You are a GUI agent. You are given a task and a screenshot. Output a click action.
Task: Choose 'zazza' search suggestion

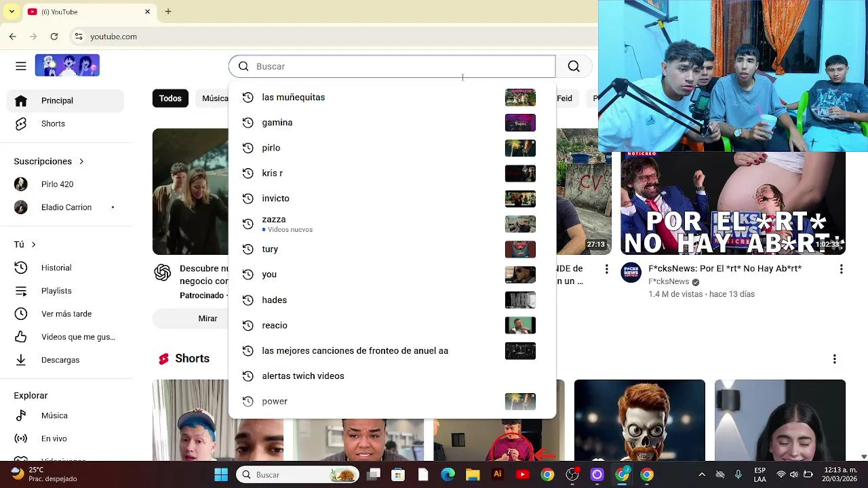tap(392, 224)
